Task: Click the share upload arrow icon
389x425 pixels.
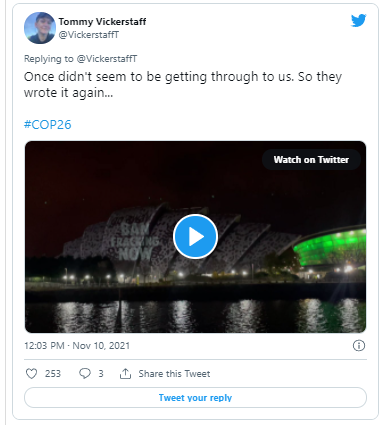Action: coord(125,374)
